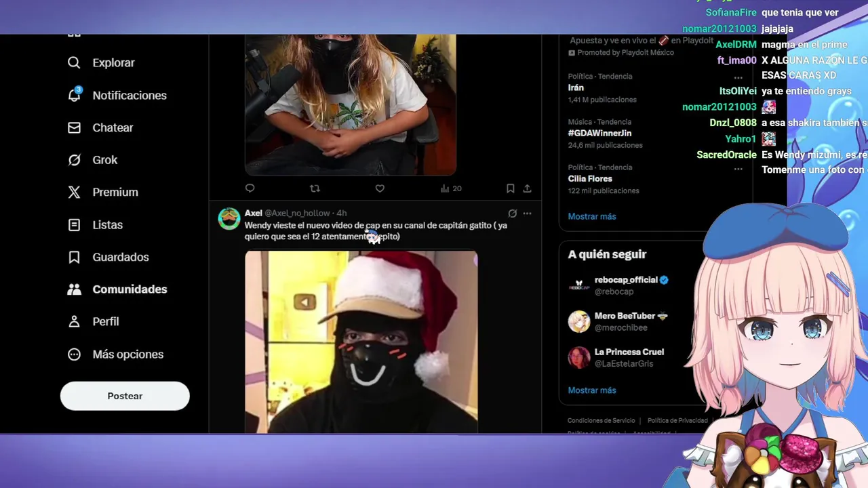The image size is (868, 488).
Task: Open the Notificaciones bell icon
Action: click(x=74, y=95)
